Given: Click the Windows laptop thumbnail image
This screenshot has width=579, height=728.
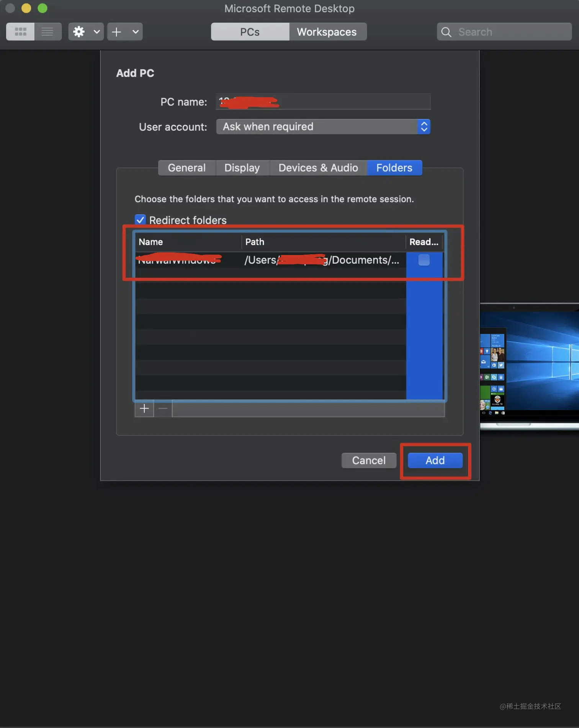Looking at the screenshot, I should pos(530,367).
